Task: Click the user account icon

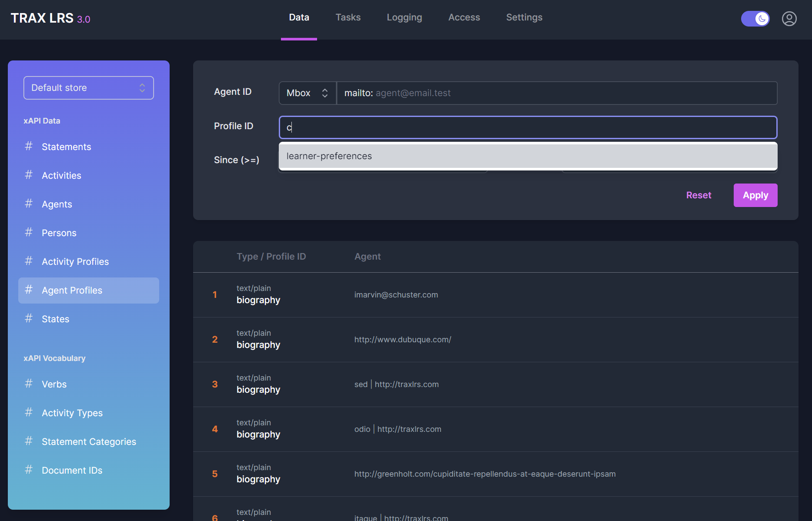Action: pos(789,19)
